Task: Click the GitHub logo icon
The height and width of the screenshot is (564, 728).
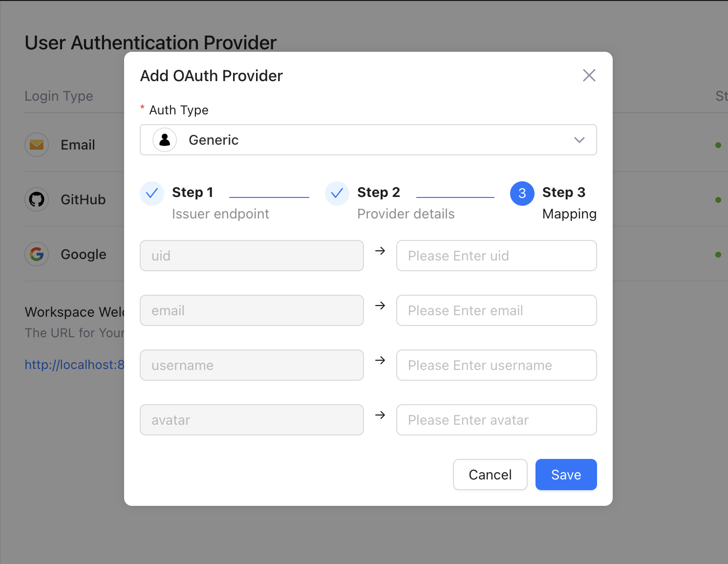Action: 37,199
